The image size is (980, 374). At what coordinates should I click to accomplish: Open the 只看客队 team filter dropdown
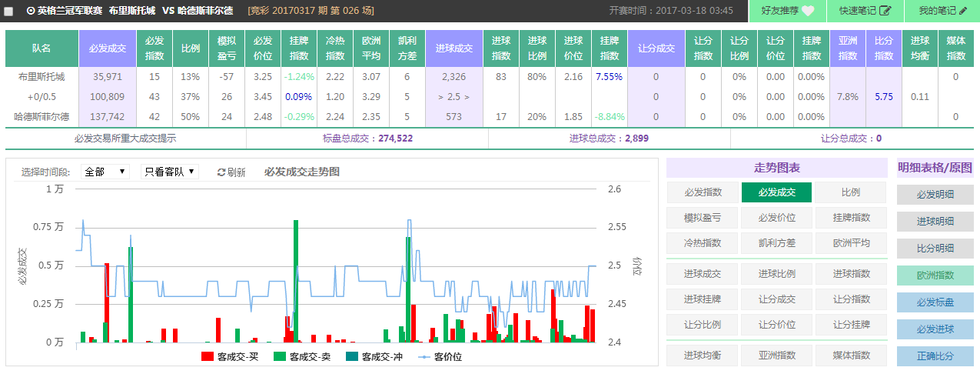(x=170, y=172)
